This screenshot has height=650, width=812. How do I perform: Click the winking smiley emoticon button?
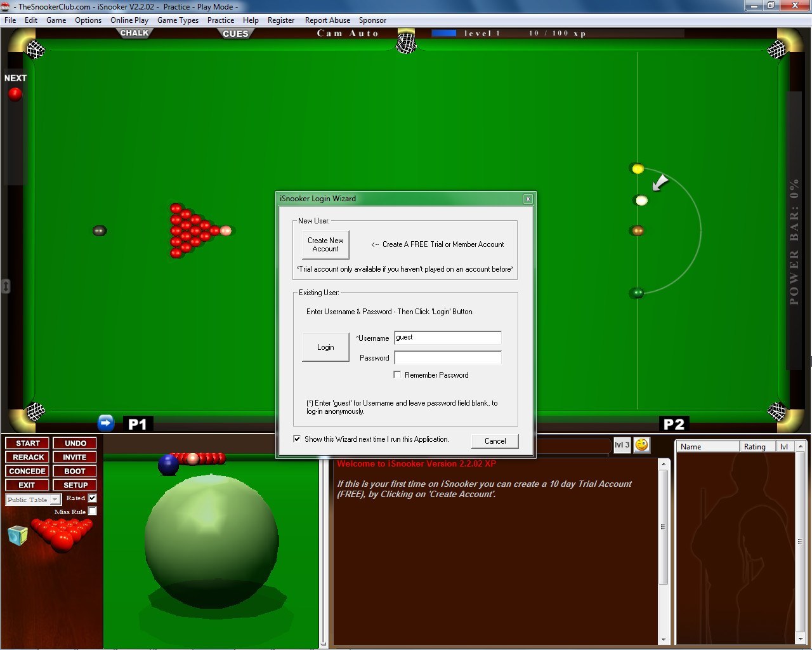(x=642, y=445)
